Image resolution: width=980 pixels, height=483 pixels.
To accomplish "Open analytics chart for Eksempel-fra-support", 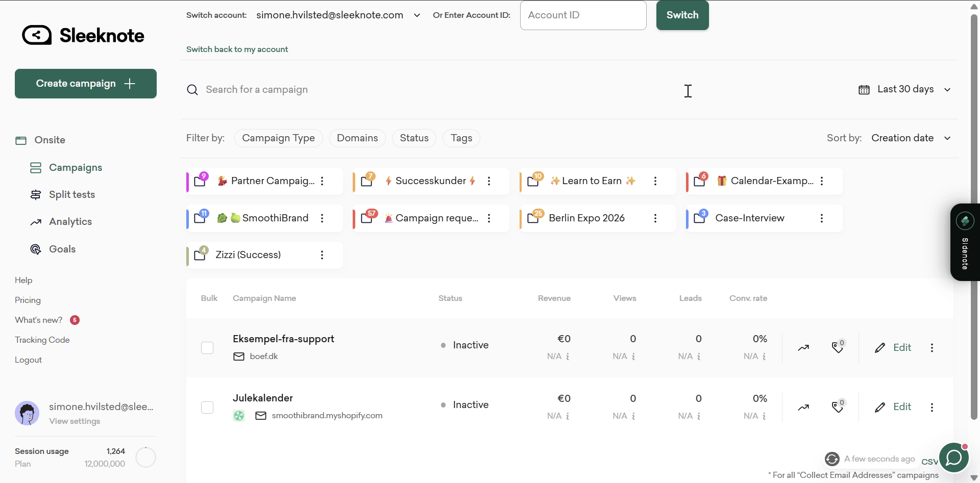I will point(803,348).
